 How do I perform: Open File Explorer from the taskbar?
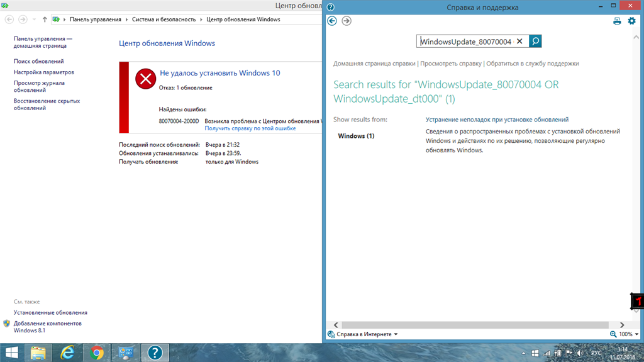tap(38, 353)
